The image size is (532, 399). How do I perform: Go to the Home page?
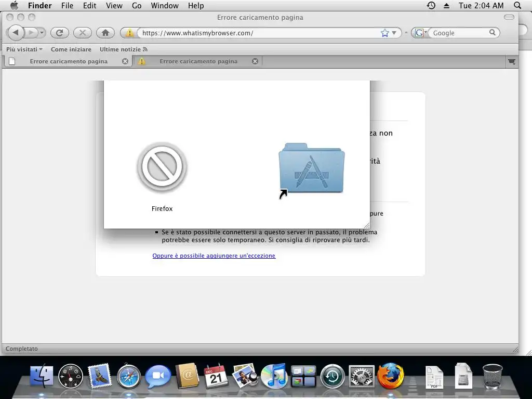[105, 33]
